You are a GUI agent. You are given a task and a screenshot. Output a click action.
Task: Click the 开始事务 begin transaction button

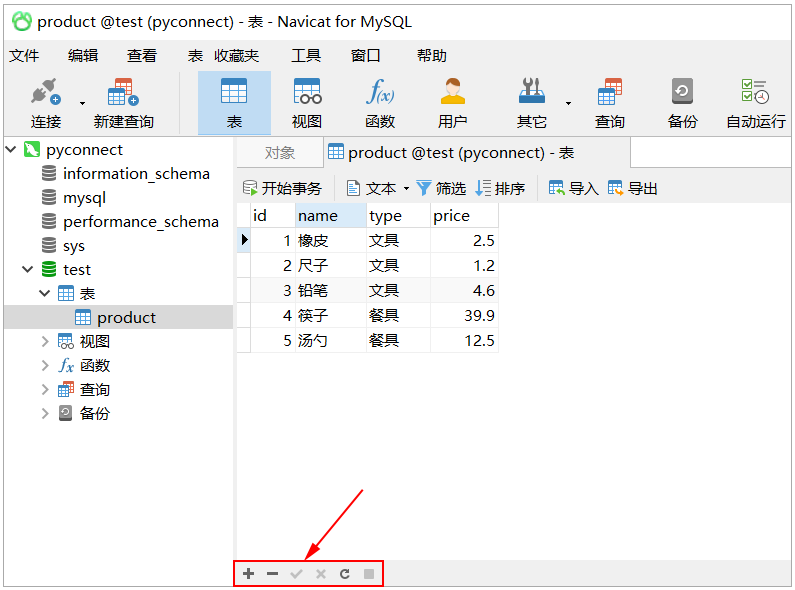282,189
